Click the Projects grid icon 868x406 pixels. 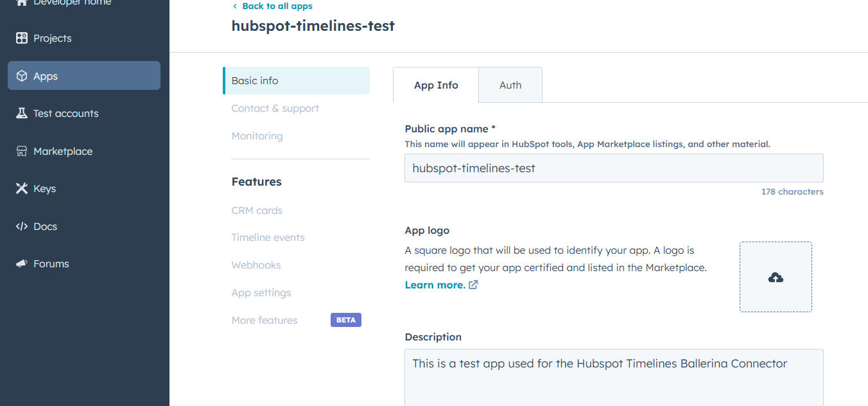click(x=22, y=38)
